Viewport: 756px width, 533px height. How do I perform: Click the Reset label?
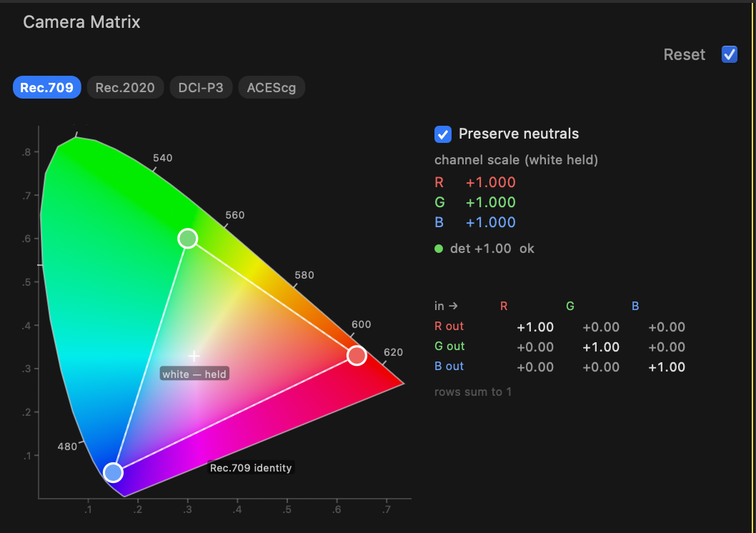pyautogui.click(x=684, y=54)
